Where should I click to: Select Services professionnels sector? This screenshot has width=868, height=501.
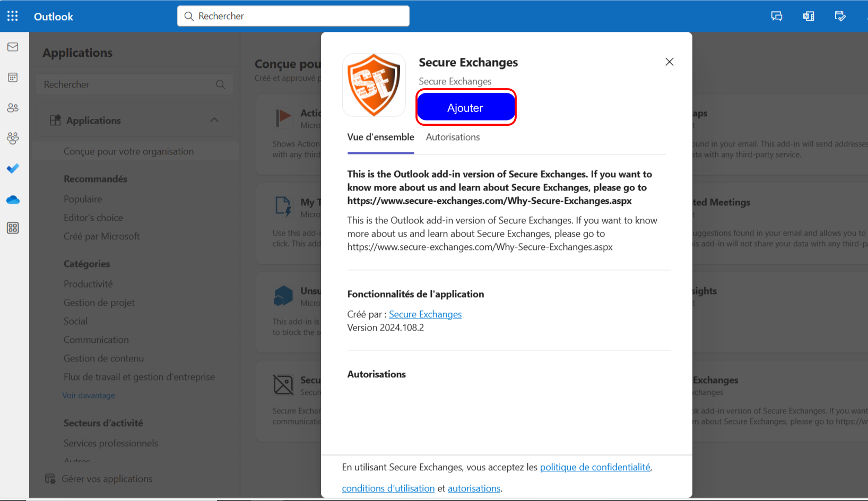[x=111, y=443]
